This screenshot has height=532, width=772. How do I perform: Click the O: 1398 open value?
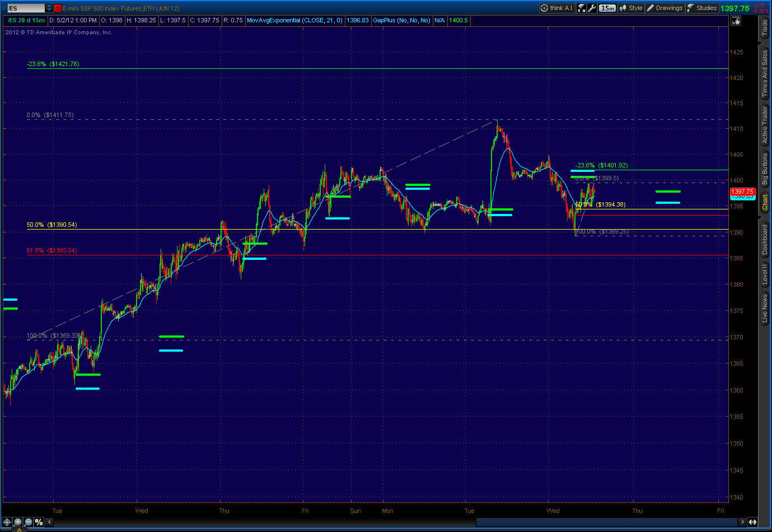[x=112, y=20]
